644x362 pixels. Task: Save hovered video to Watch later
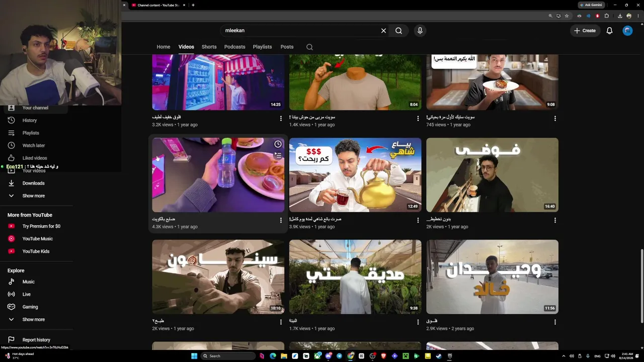pyautogui.click(x=278, y=144)
